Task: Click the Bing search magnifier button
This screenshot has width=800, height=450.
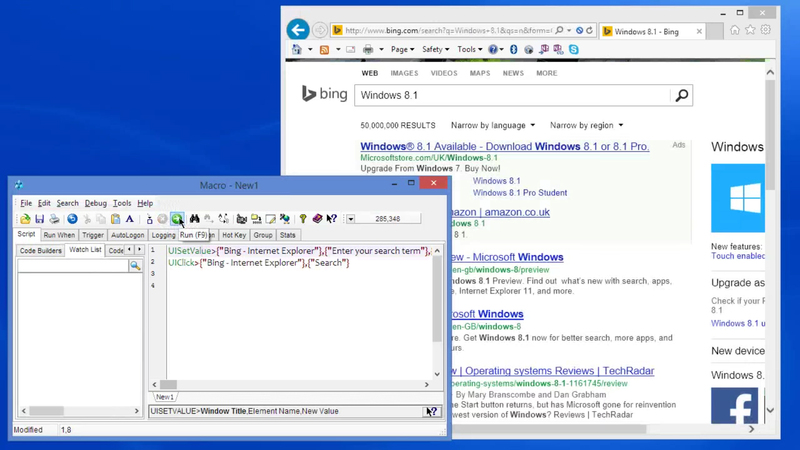Action: point(682,95)
